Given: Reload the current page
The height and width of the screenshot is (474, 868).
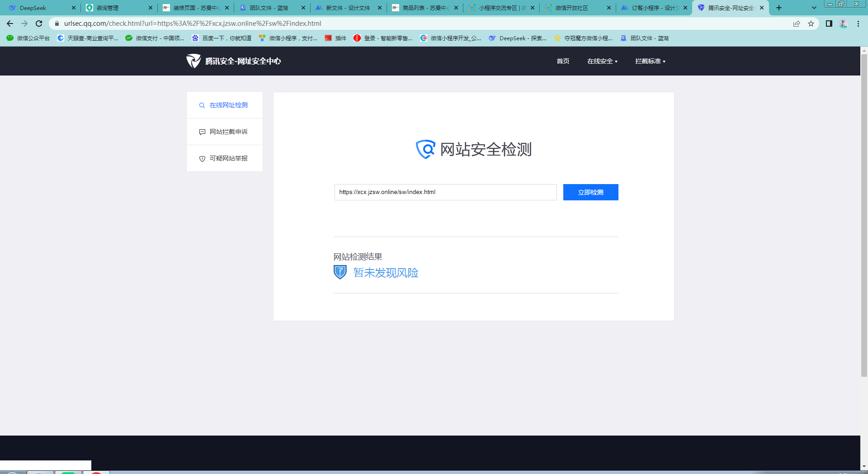Looking at the screenshot, I should 39,24.
